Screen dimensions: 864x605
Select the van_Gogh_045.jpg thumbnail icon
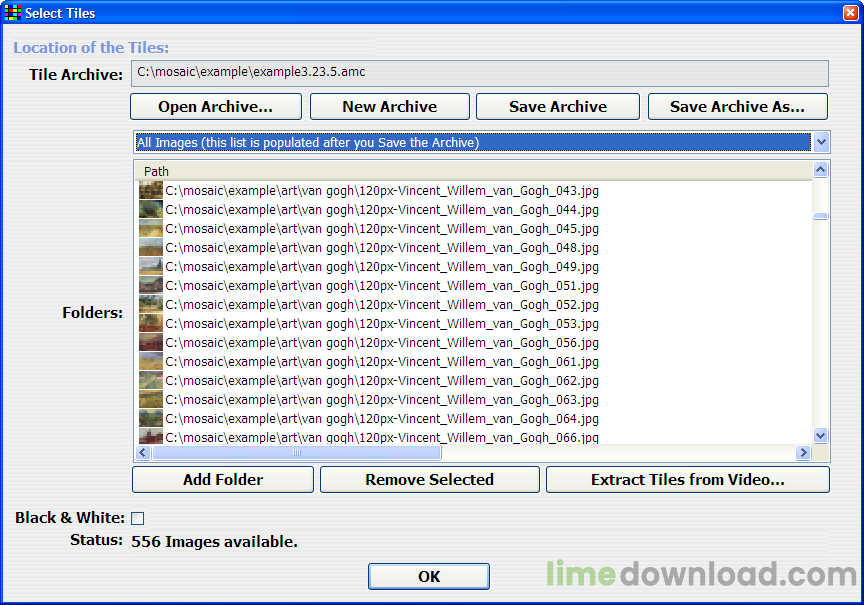[x=150, y=228]
